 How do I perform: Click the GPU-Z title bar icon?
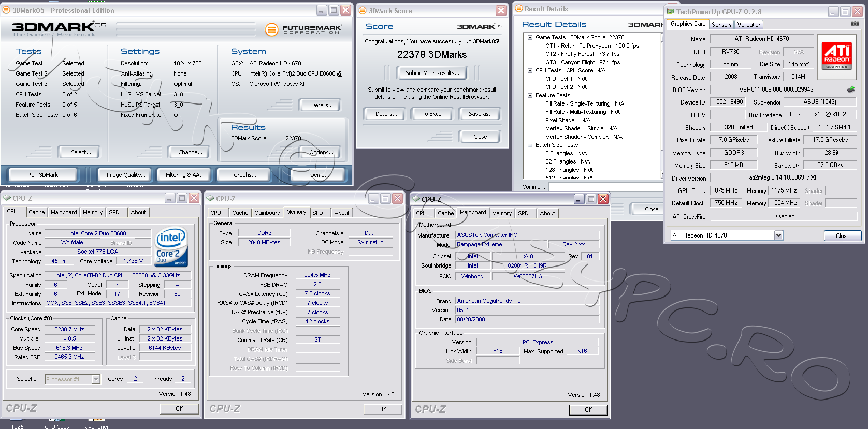click(671, 11)
